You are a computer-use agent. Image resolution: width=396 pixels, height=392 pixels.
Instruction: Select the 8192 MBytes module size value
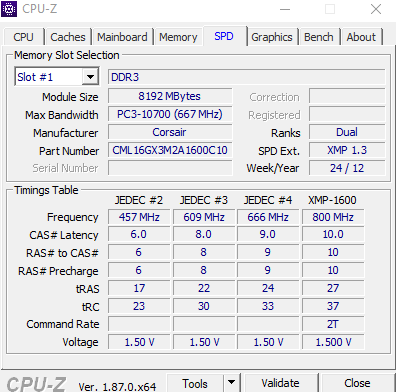170,96
